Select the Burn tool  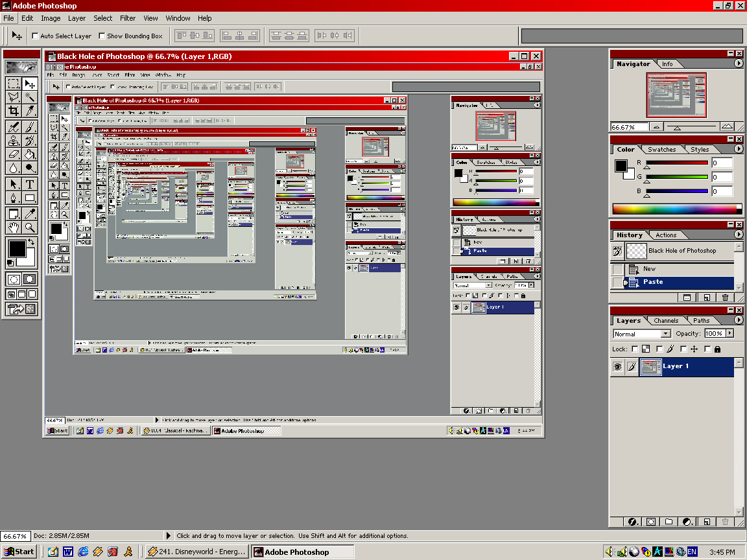coord(30,168)
